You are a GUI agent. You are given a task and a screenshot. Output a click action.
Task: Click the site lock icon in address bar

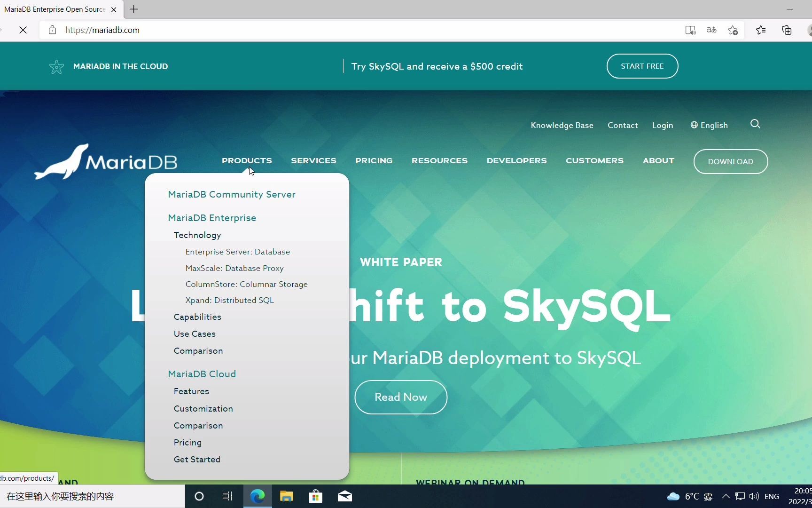[52, 30]
